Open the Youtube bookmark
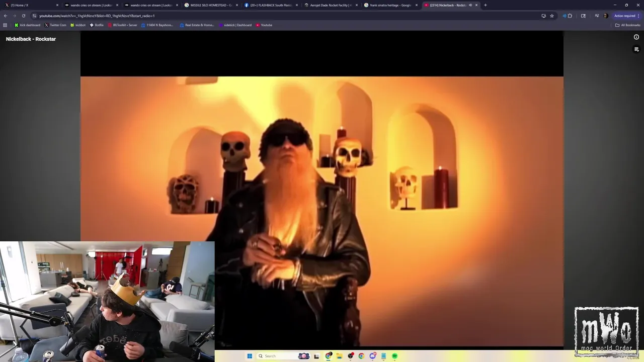The image size is (644, 362). 264,25
